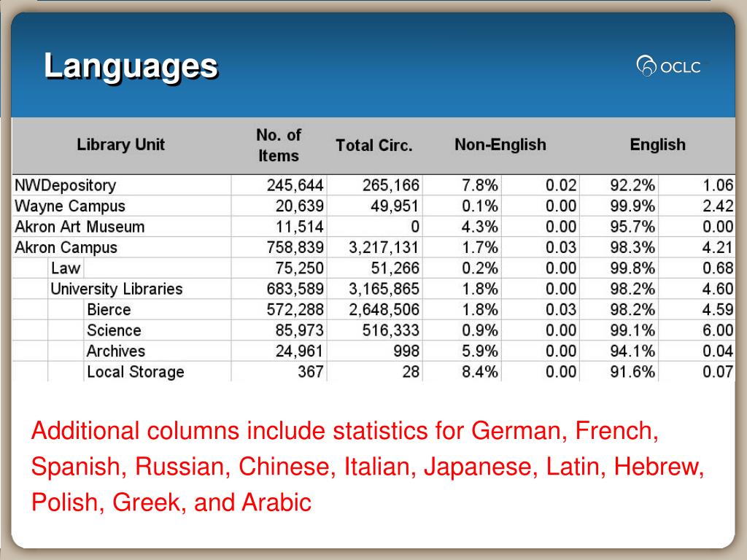Click total circulation 3,217,131
747x560 pixels.
[384, 247]
